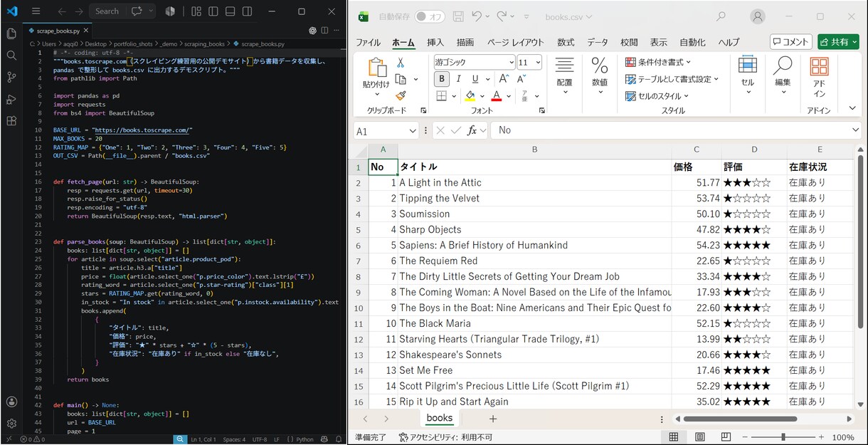Viewport: 868px width, 445px height.
Task: Click the Excel Undo icon
Action: coord(477,16)
